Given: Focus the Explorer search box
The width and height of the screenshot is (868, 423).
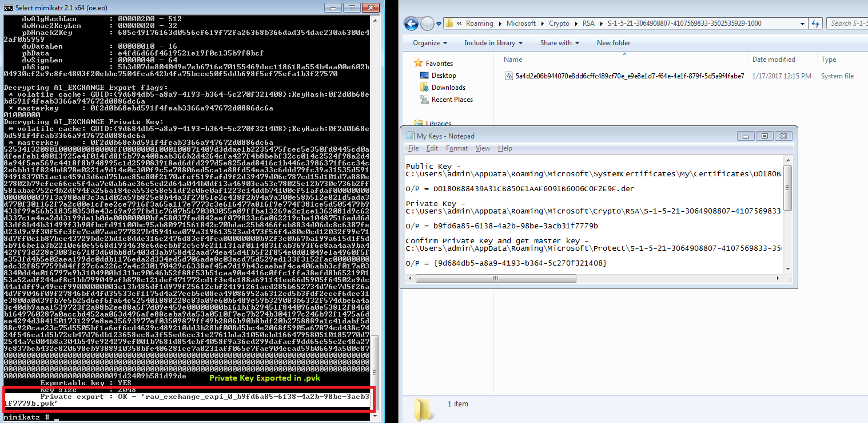Looking at the screenshot, I should 847,23.
